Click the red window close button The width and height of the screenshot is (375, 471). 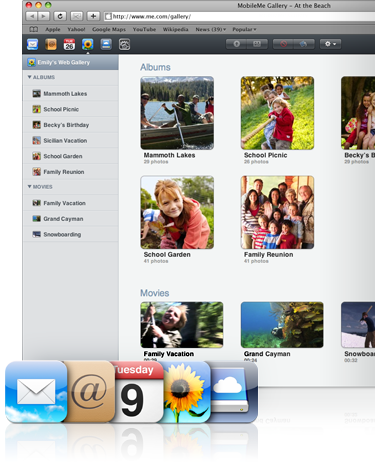(x=29, y=5)
